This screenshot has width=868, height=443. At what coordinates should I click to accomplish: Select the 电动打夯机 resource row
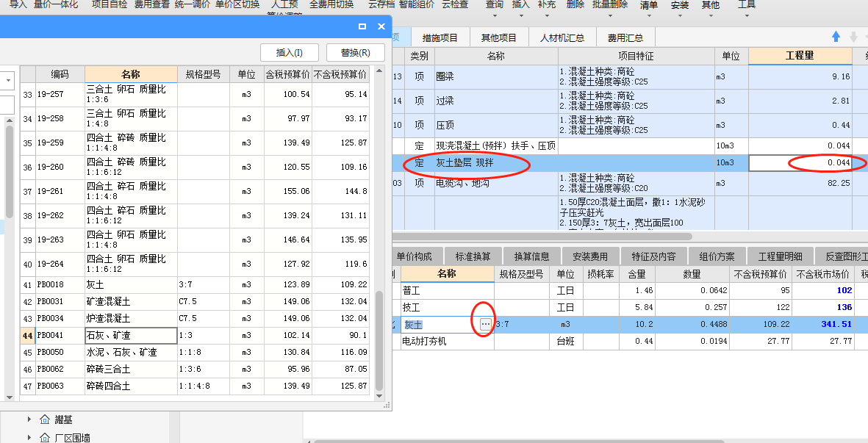tap(630, 341)
